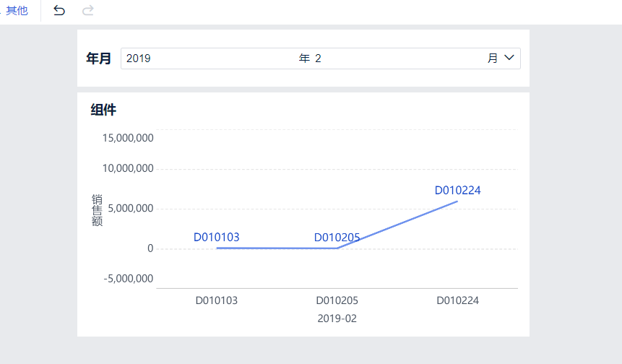Click the 10,000,000 y-axis tick label
This screenshot has width=622, height=364.
[128, 168]
